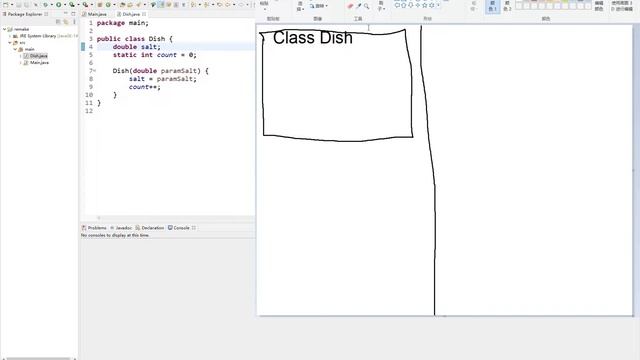
Task: Open the Javadoc tab
Action: [x=121, y=228]
